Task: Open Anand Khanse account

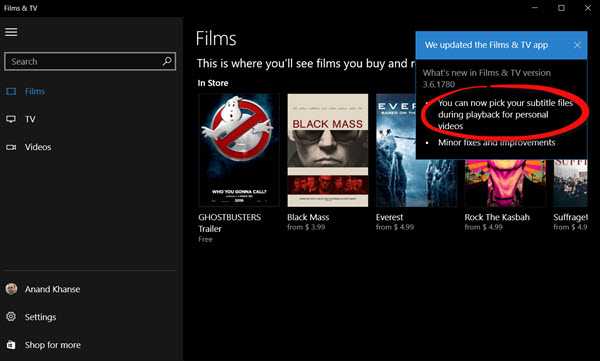Action: coord(52,289)
